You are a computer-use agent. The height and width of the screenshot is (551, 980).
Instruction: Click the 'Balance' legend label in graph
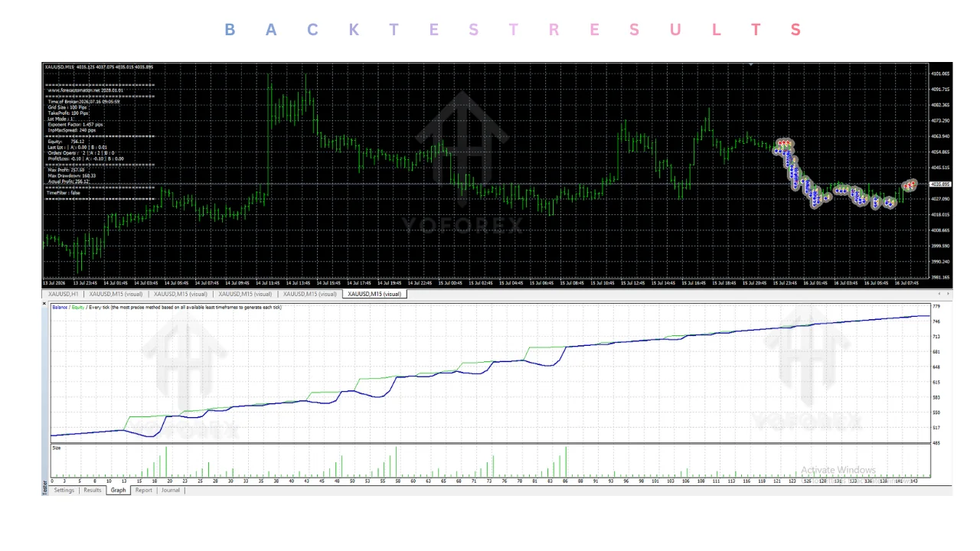[60, 308]
